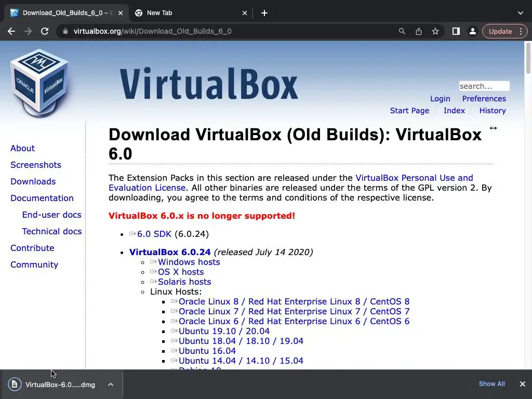Open the History link
The height and width of the screenshot is (399, 532).
coord(493,111)
